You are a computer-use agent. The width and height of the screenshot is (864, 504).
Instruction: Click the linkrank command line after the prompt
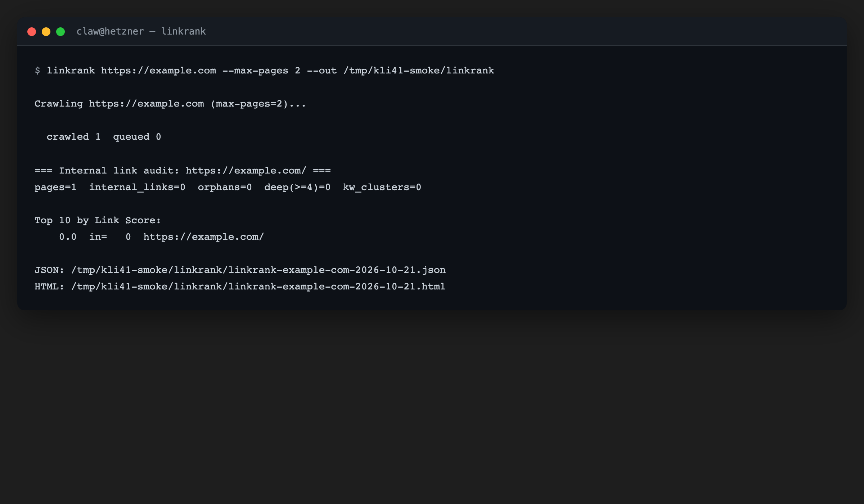click(270, 71)
